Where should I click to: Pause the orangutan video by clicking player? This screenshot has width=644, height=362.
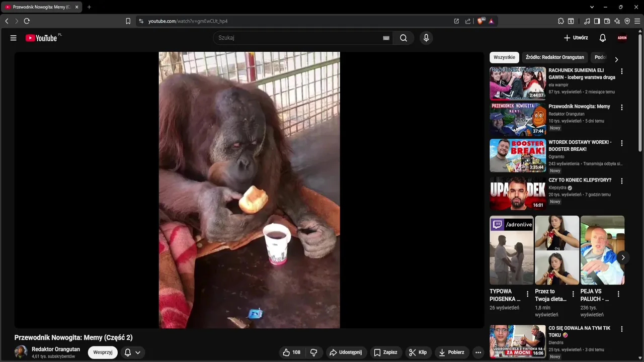coord(249,190)
